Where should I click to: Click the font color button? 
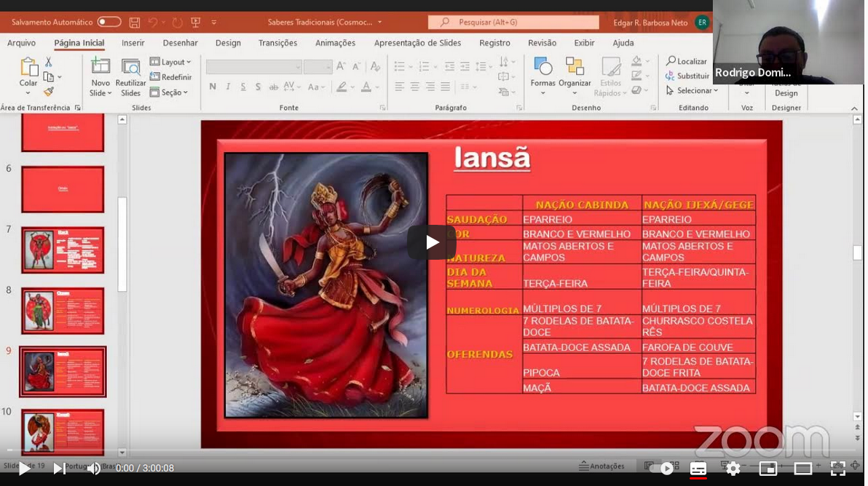(366, 87)
